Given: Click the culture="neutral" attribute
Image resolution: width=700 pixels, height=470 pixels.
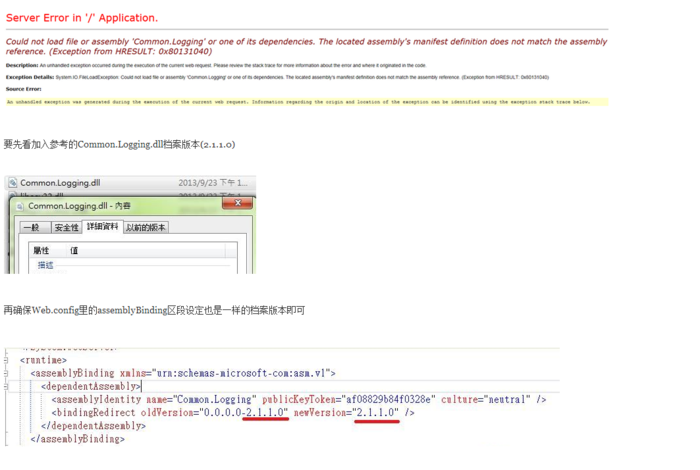Looking at the screenshot, I should pos(486,399).
